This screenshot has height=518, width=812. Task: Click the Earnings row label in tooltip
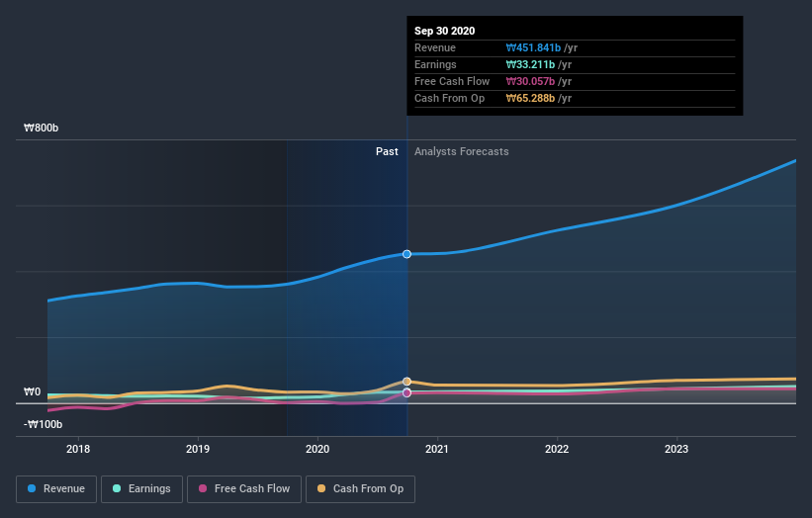[x=435, y=64]
